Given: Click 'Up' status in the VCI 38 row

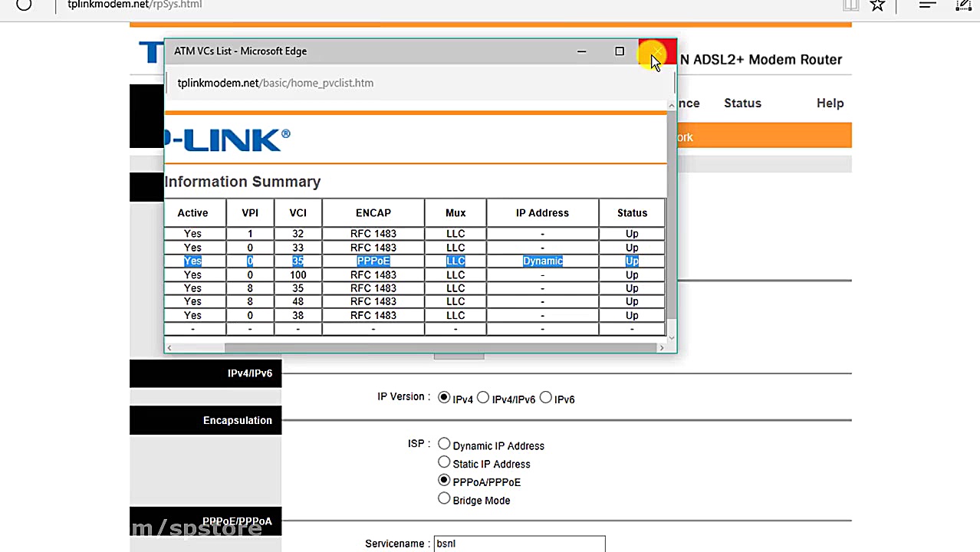Looking at the screenshot, I should (632, 315).
